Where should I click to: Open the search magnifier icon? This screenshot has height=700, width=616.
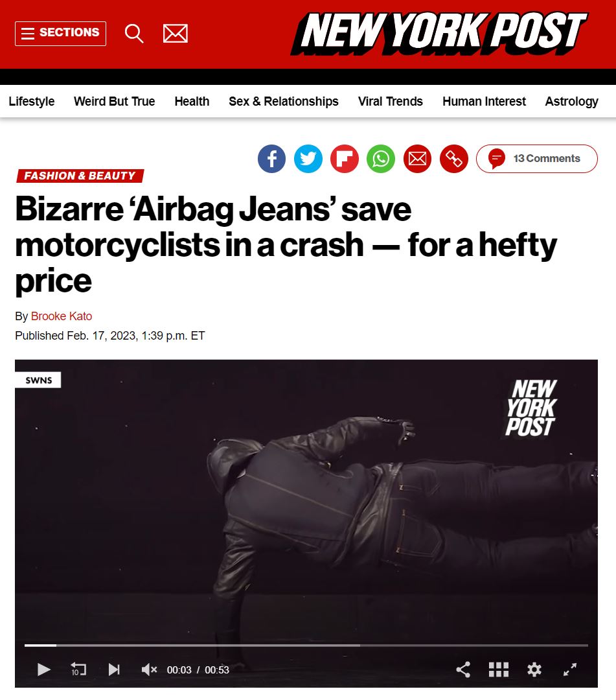coord(134,34)
